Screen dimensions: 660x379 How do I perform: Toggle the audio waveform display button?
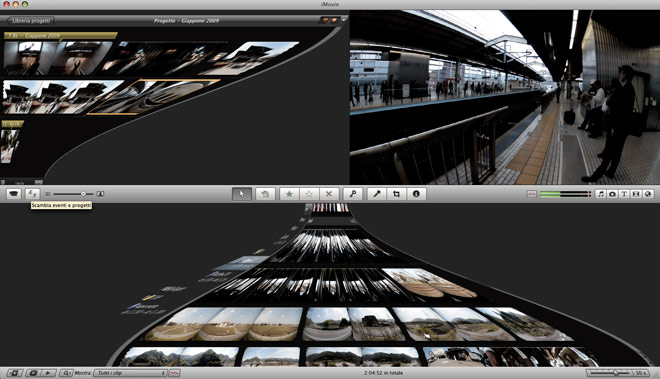pos(174,373)
